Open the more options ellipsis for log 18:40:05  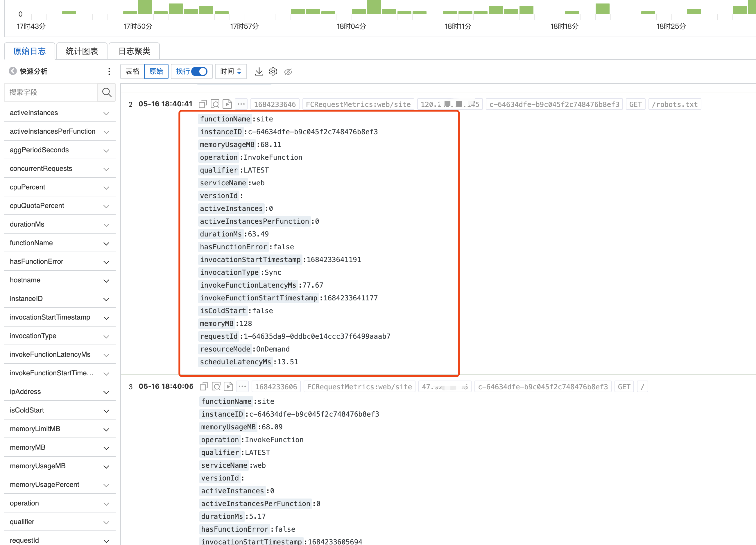[242, 387]
